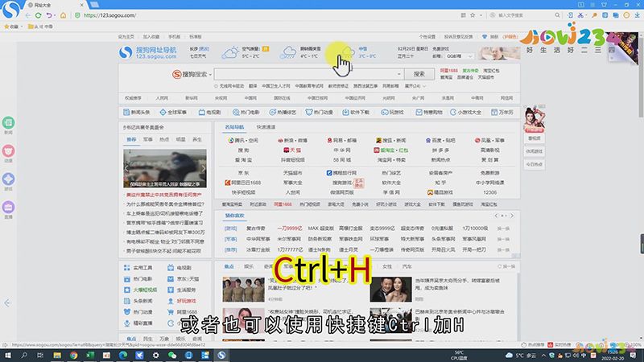Click Windows Start button
The height and width of the screenshot is (362, 644).
(x=7, y=356)
